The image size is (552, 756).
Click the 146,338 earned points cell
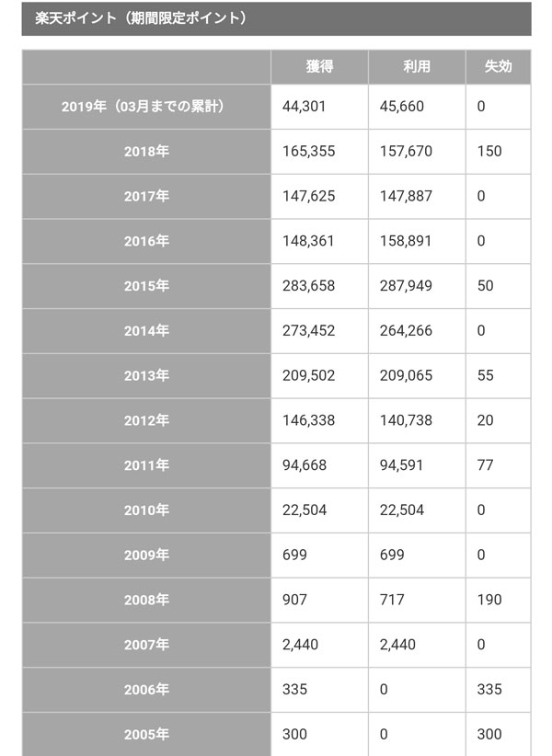pos(309,420)
